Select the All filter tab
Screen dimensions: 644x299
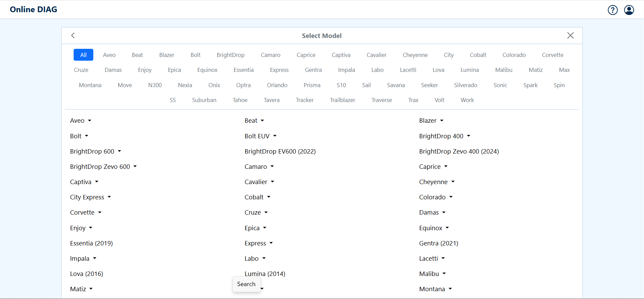point(83,55)
